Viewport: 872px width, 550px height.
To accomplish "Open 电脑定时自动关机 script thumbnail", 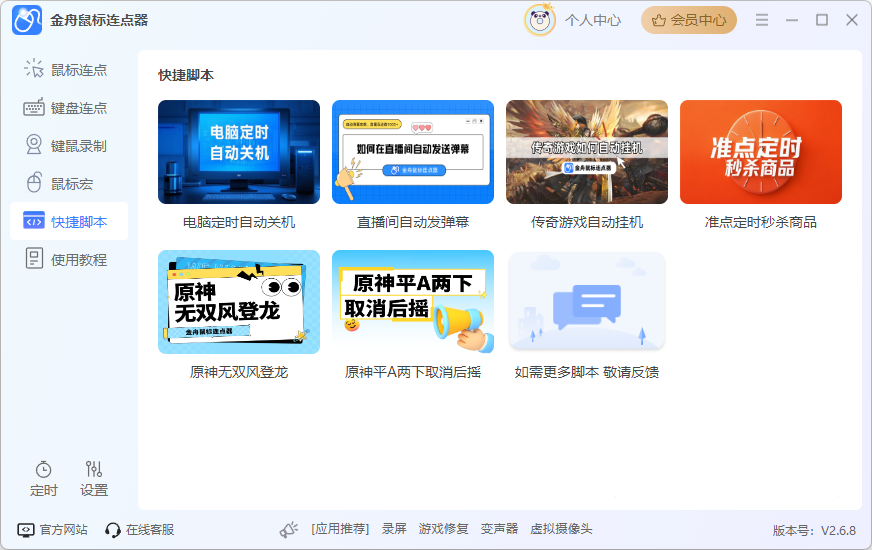I will [x=239, y=152].
